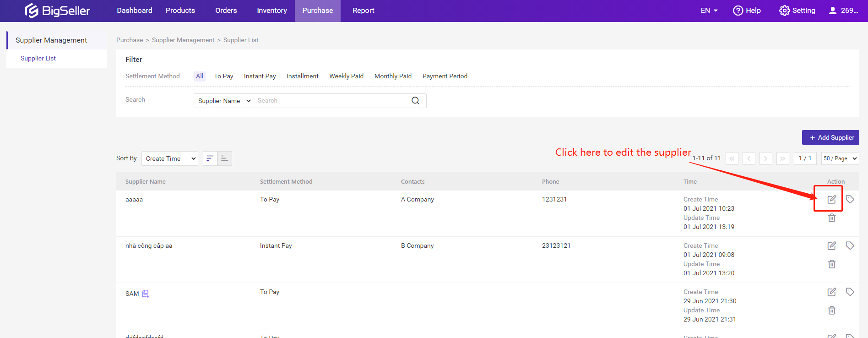The height and width of the screenshot is (338, 868).
Task: Open the Purchase menu
Action: pos(318,11)
